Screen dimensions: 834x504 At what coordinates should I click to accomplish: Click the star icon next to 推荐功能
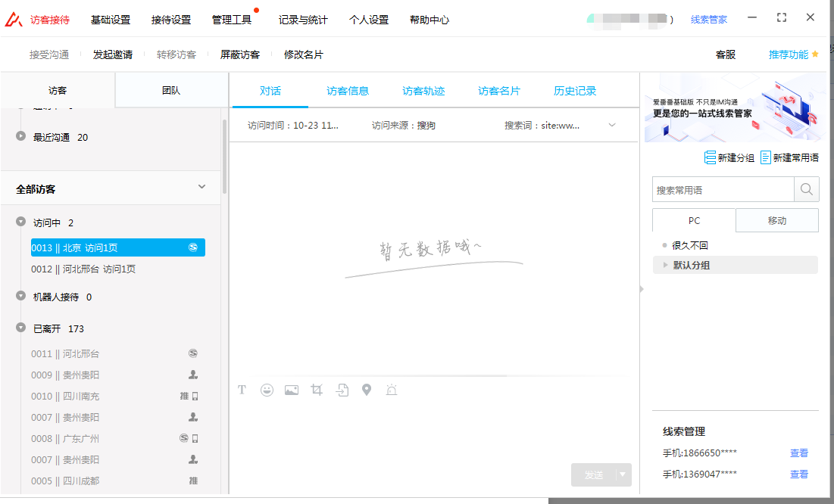[x=815, y=54]
